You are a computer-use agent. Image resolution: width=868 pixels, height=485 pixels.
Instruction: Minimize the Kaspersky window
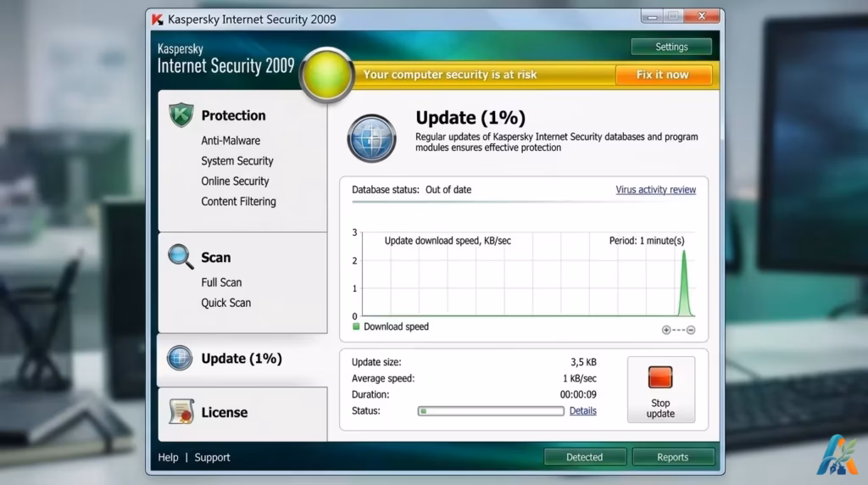pyautogui.click(x=652, y=17)
